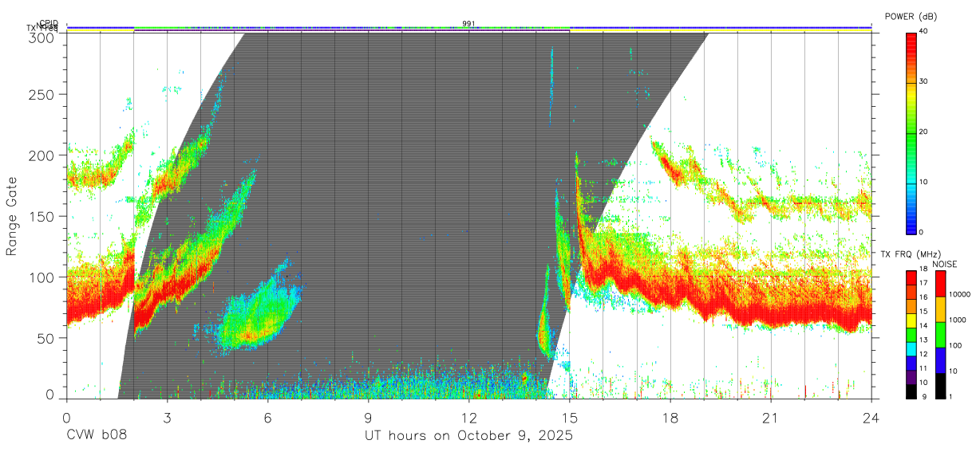Click the '1000' label on the NOISE scale

[x=958, y=320]
